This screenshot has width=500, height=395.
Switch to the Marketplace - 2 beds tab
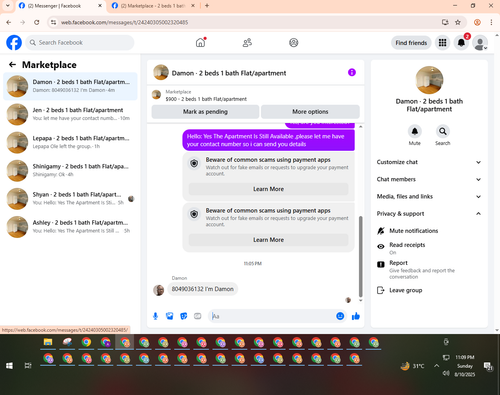[153, 6]
